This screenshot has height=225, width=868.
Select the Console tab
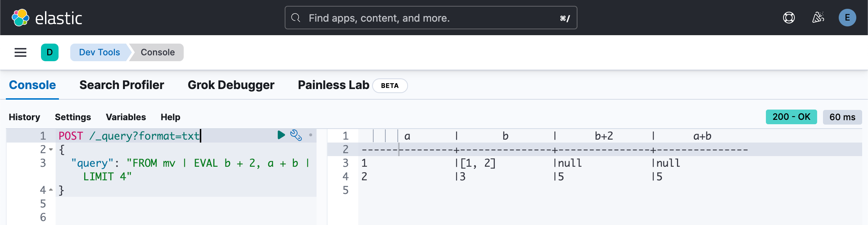[x=32, y=85]
